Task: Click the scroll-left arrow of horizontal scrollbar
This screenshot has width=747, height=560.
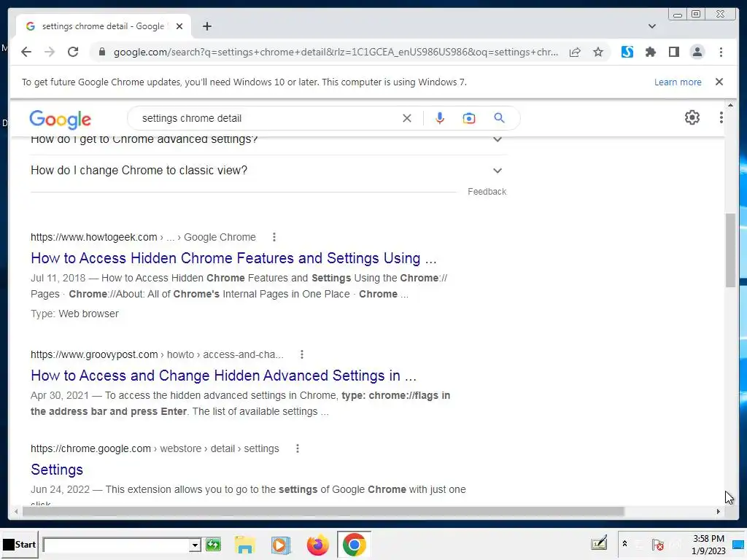Action: click(x=16, y=511)
